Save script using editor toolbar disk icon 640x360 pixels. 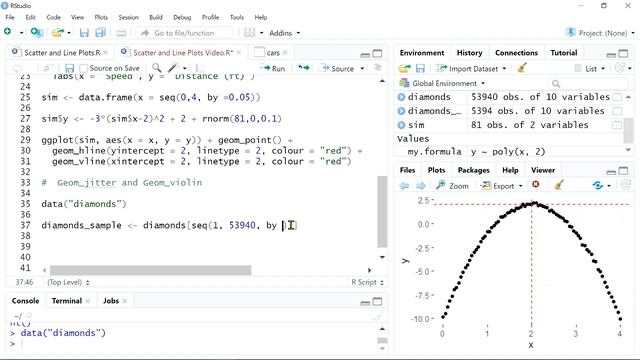pos(69,68)
